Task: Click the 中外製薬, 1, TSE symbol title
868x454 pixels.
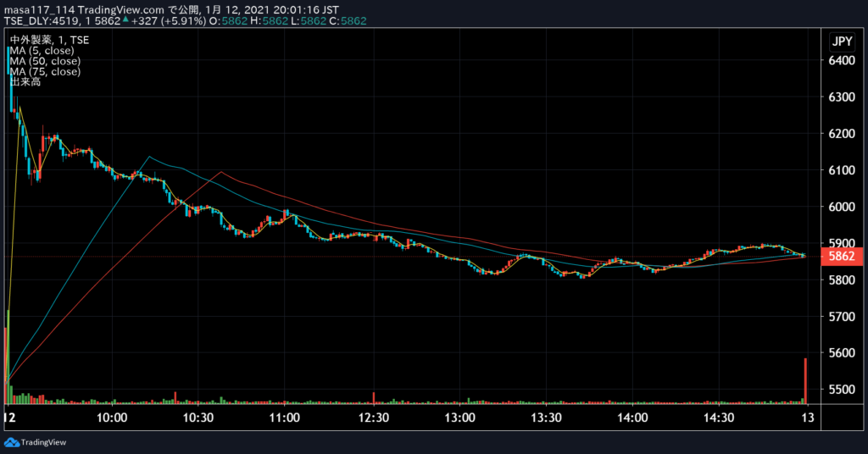Action: [x=49, y=40]
